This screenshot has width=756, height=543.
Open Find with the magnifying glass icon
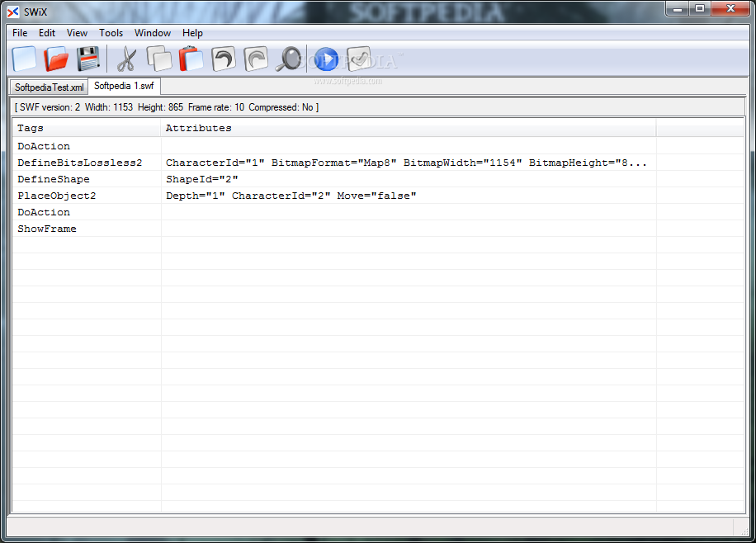pos(288,59)
